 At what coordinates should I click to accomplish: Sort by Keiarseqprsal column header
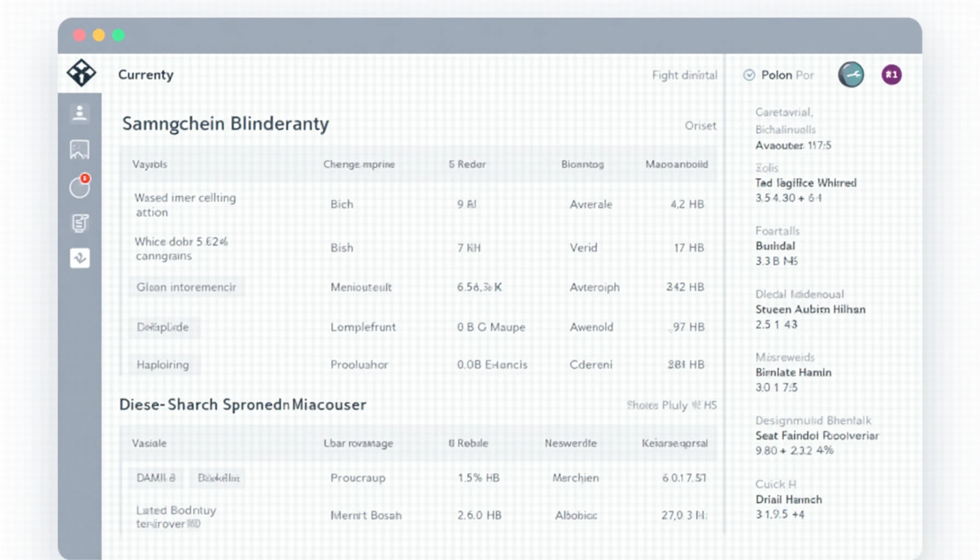tap(674, 444)
